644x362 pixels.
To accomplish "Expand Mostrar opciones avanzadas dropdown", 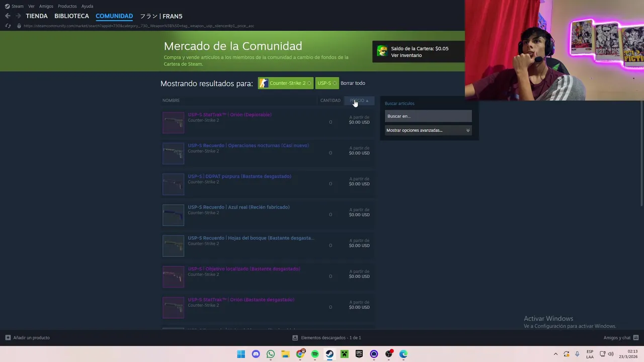I will pos(428,130).
